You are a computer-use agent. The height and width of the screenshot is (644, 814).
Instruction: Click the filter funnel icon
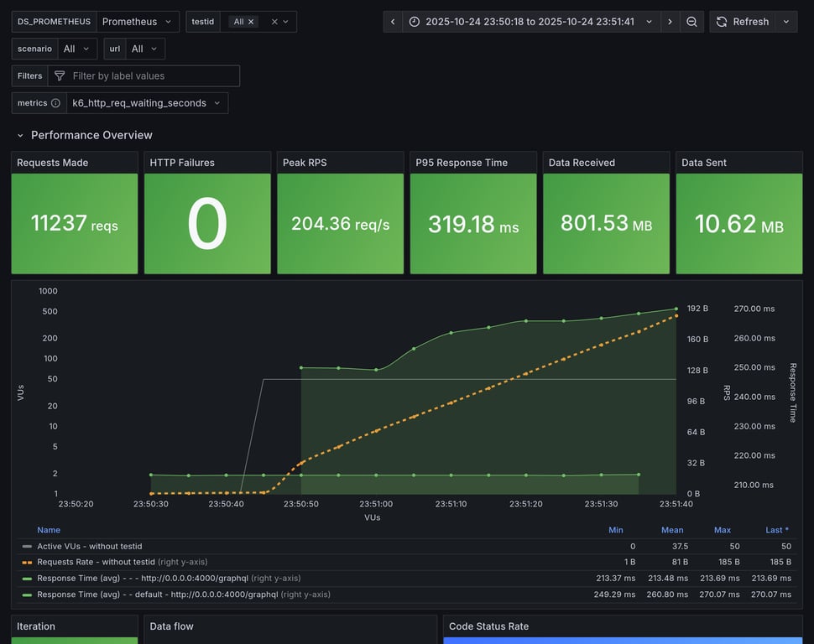coord(60,76)
